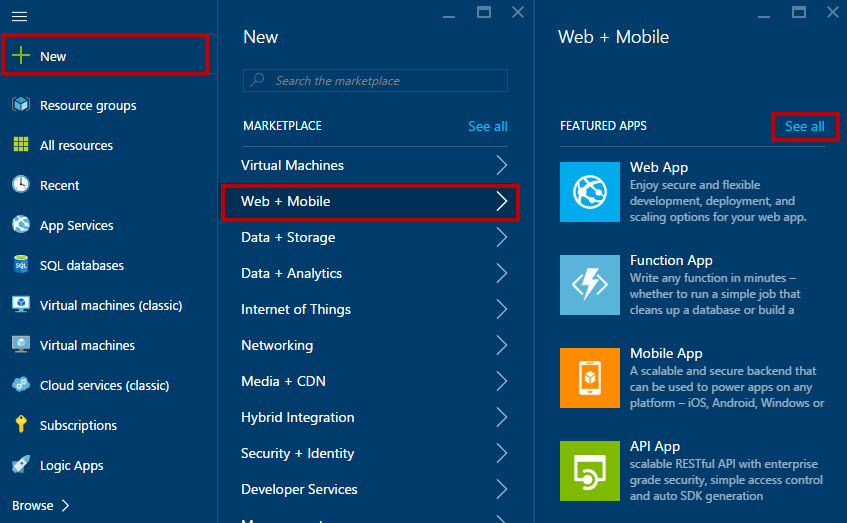Click the marketplace search magnifier icon
Viewport: 847px width, 523px height.
[x=258, y=80]
